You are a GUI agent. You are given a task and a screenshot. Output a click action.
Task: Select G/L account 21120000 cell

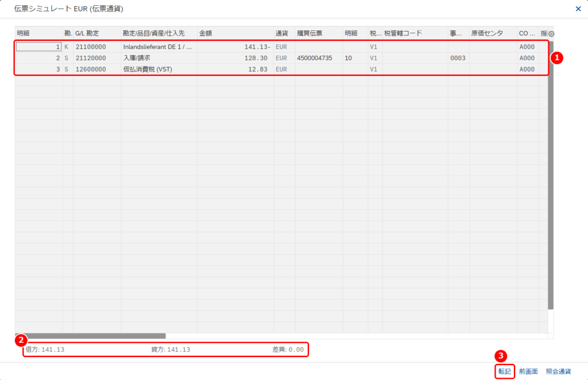(x=96, y=58)
